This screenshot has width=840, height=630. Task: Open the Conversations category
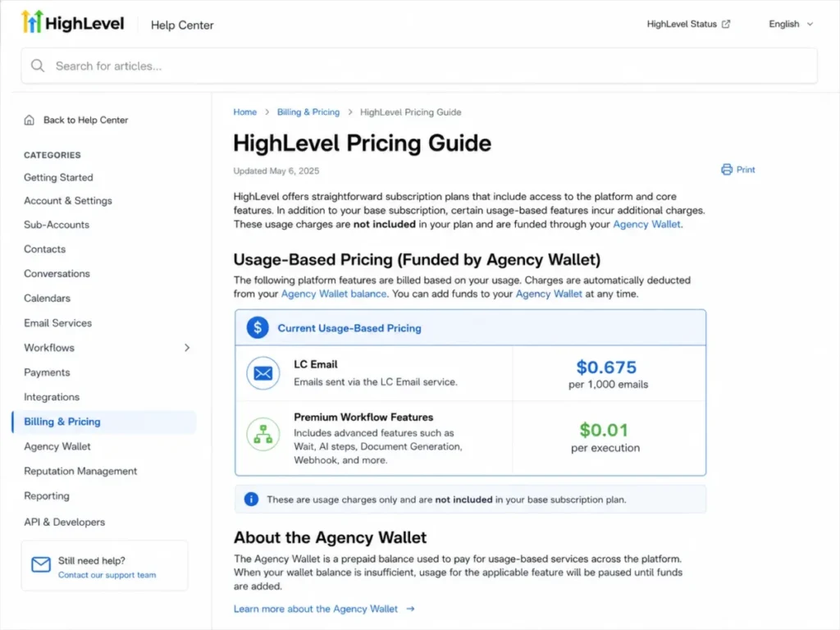tap(57, 274)
